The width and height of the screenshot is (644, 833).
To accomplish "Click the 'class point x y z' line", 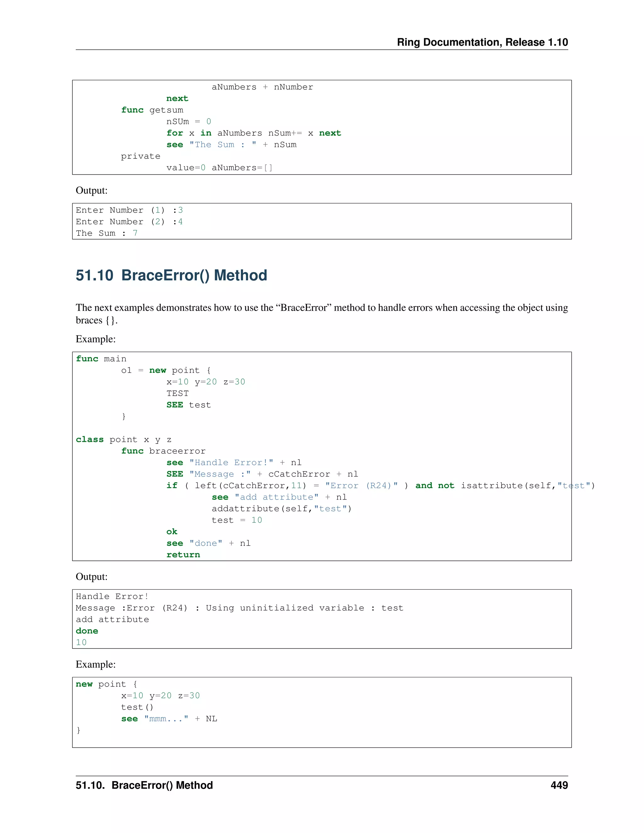I will [x=124, y=440].
